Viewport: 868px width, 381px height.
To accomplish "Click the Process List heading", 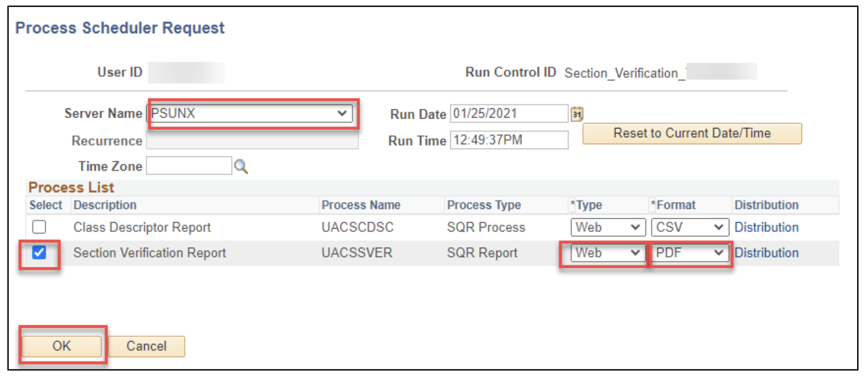I will (71, 188).
